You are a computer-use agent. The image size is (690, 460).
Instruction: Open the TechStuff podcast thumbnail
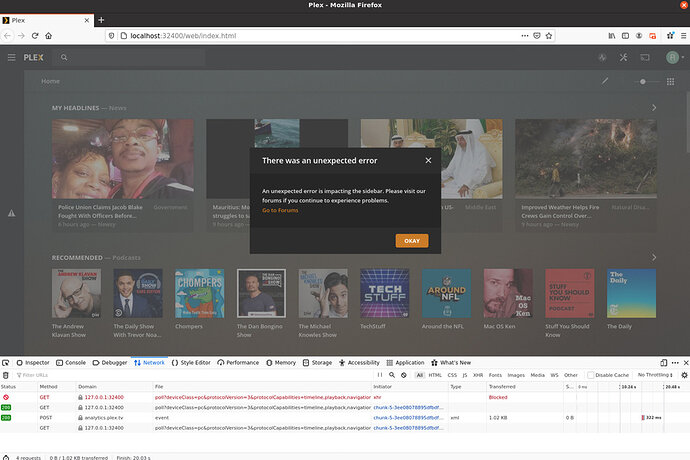[x=385, y=293]
